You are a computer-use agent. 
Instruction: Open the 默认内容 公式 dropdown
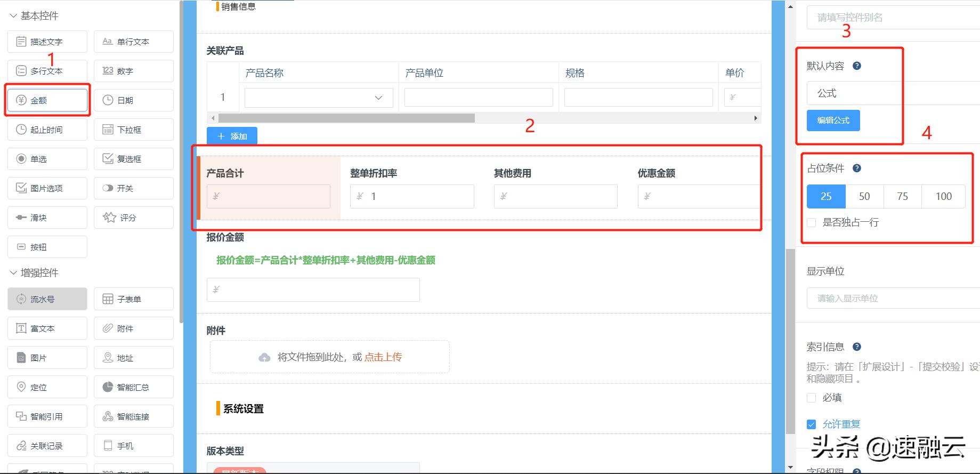point(893,93)
